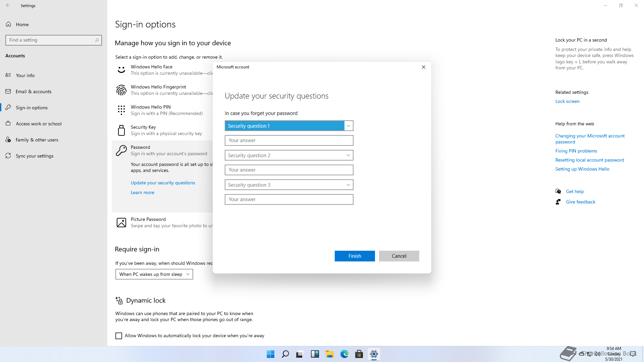The height and width of the screenshot is (362, 644).
Task: Click the Windows Hello PIN keypad icon
Action: 121,110
